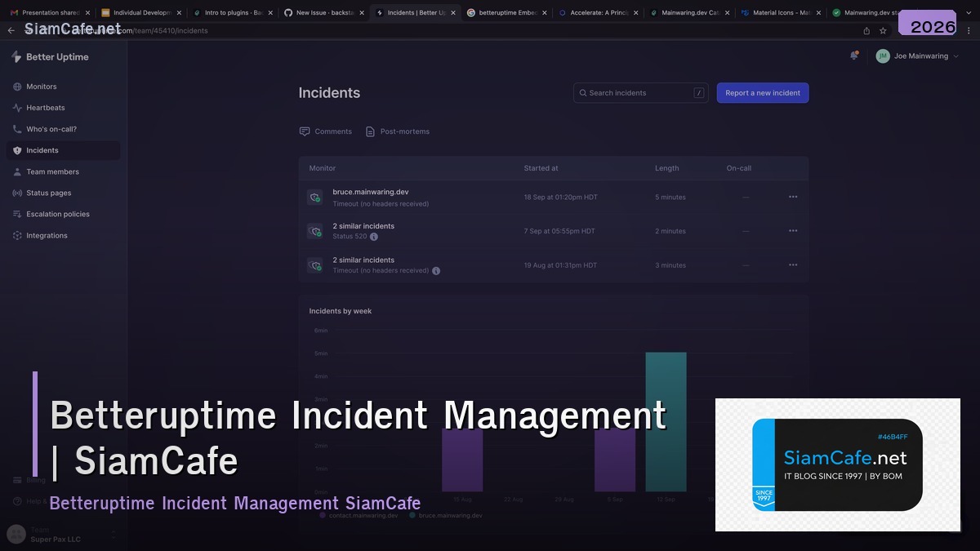This screenshot has height=551, width=980.
Task: Click the Incidents shield icon
Action: [18, 150]
